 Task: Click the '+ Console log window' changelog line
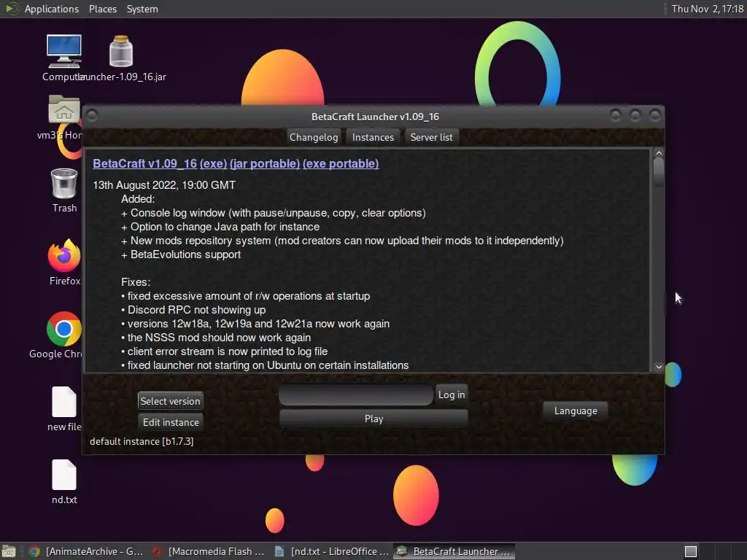(274, 214)
